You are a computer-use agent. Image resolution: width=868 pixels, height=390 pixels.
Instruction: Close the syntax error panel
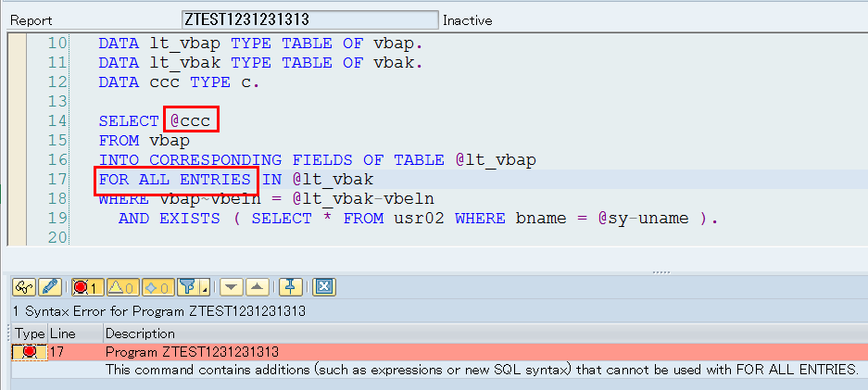[324, 286]
